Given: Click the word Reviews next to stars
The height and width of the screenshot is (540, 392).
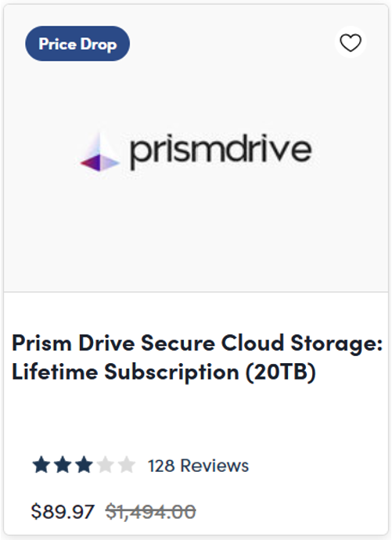Looking at the screenshot, I should click(214, 466).
